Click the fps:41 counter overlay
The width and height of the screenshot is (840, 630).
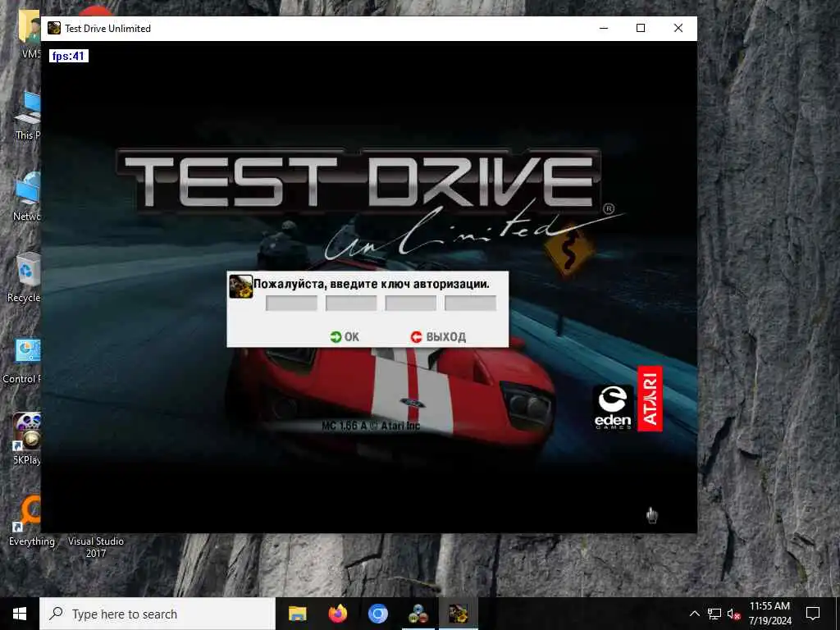click(69, 56)
